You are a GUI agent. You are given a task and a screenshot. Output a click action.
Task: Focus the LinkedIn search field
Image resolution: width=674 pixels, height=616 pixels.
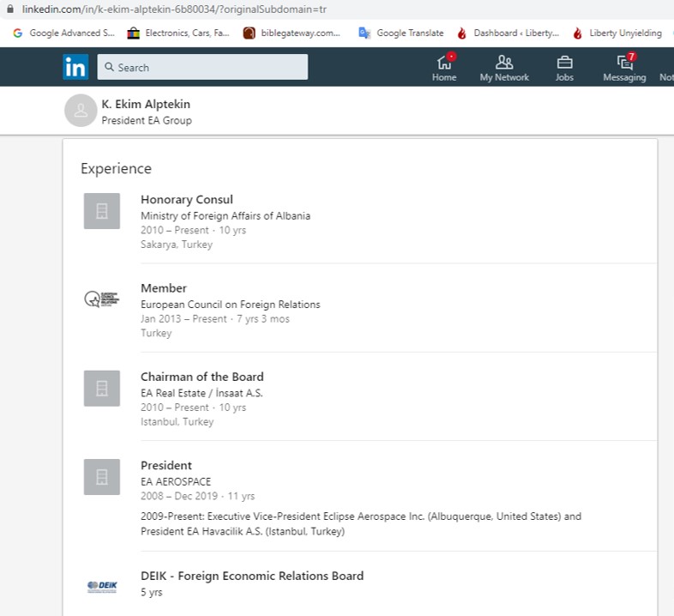[202, 67]
